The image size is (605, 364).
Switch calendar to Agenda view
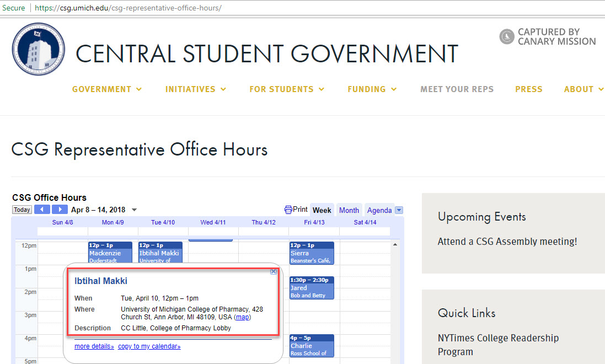pyautogui.click(x=379, y=210)
